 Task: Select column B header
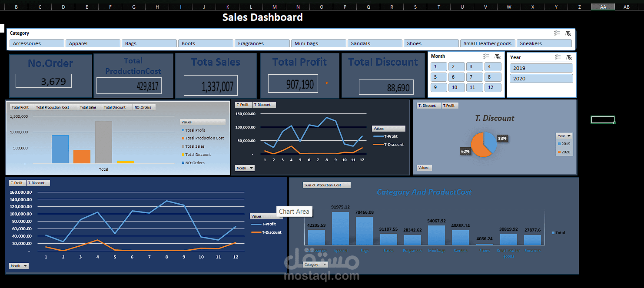pos(17,7)
